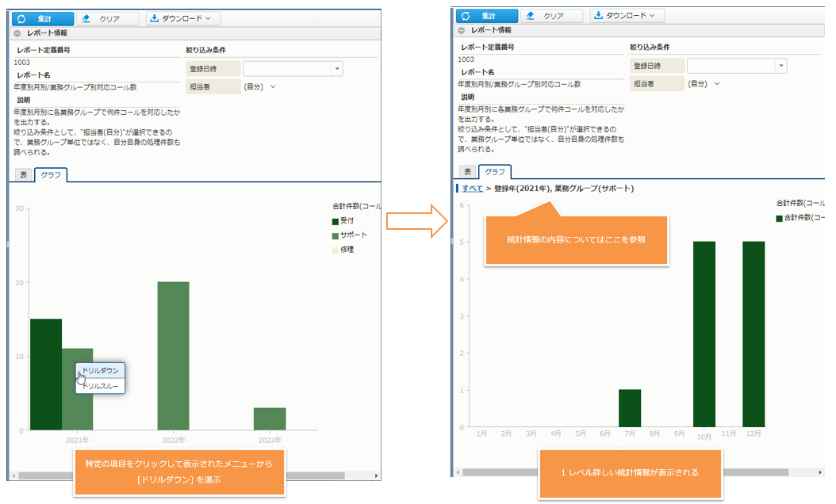
Task: Choose ドリルスルー from the context menu
Action: click(x=101, y=386)
